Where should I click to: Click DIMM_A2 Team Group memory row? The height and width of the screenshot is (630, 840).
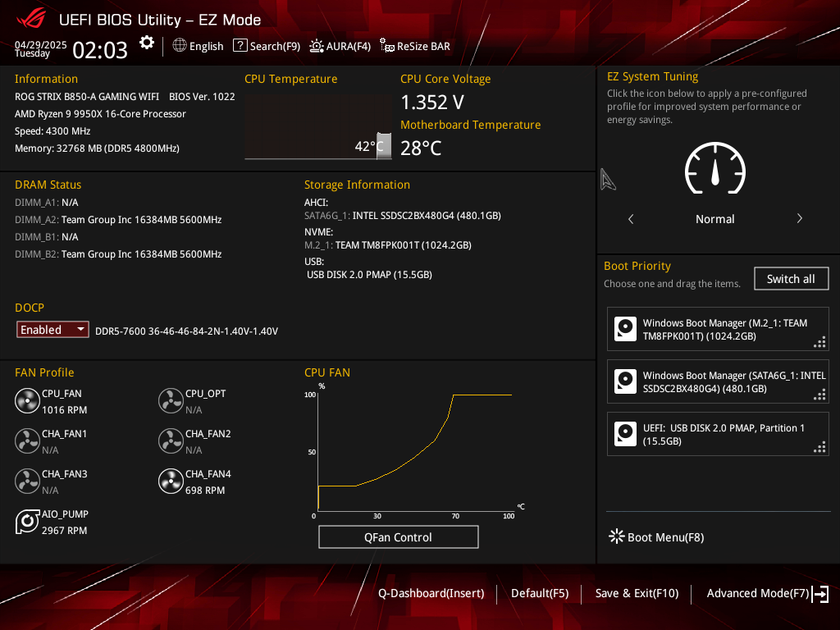click(118, 220)
